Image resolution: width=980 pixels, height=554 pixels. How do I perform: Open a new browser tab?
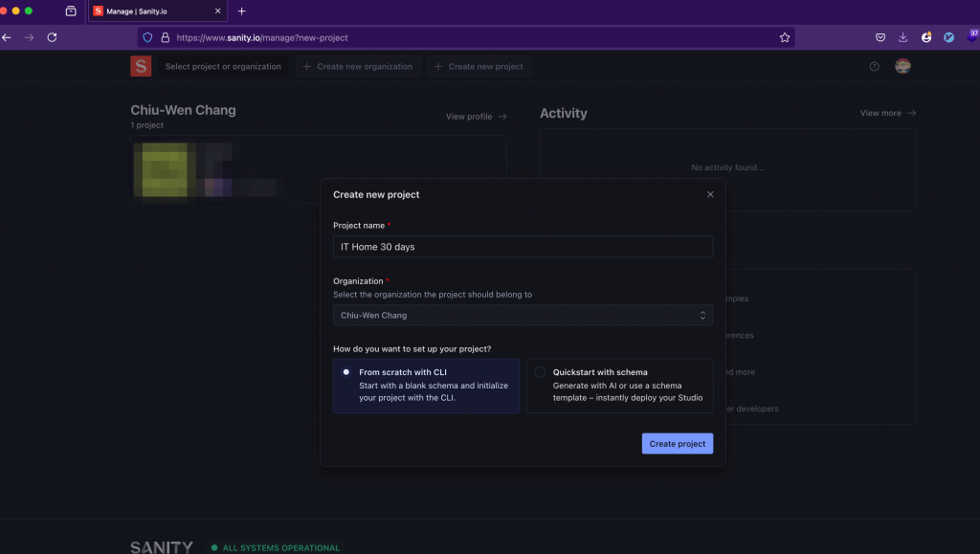pyautogui.click(x=242, y=11)
